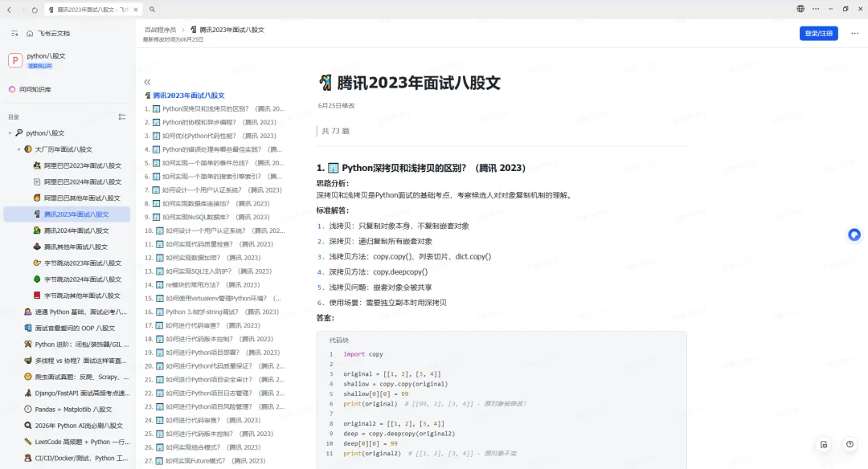Reload the page with the refresh icon

[x=35, y=10]
